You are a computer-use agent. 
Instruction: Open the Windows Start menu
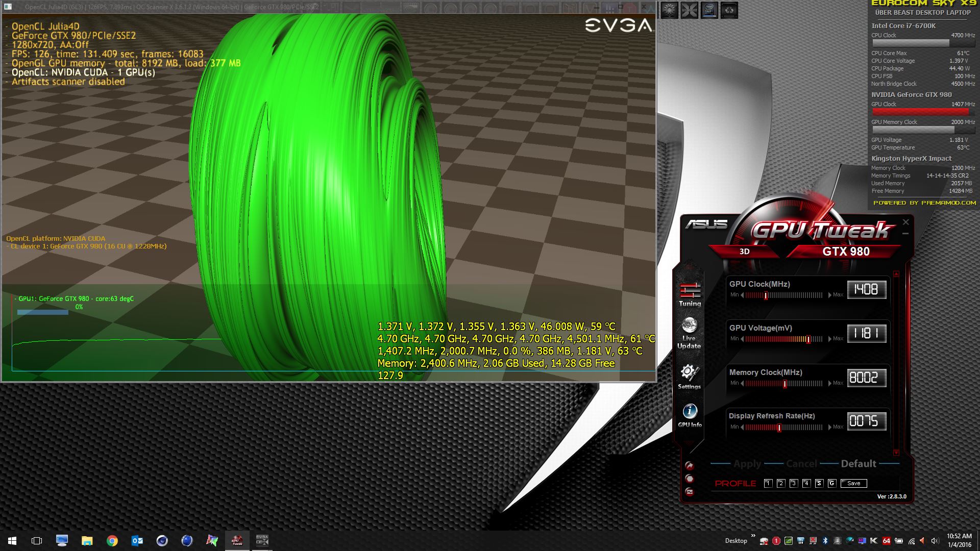click(12, 541)
